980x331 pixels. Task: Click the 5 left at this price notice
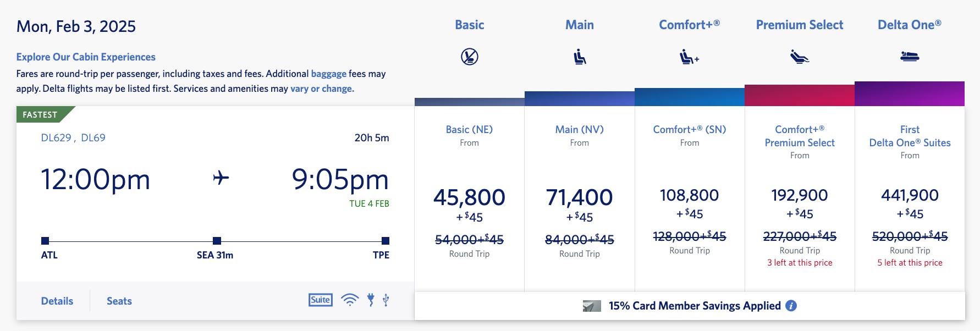coord(910,263)
